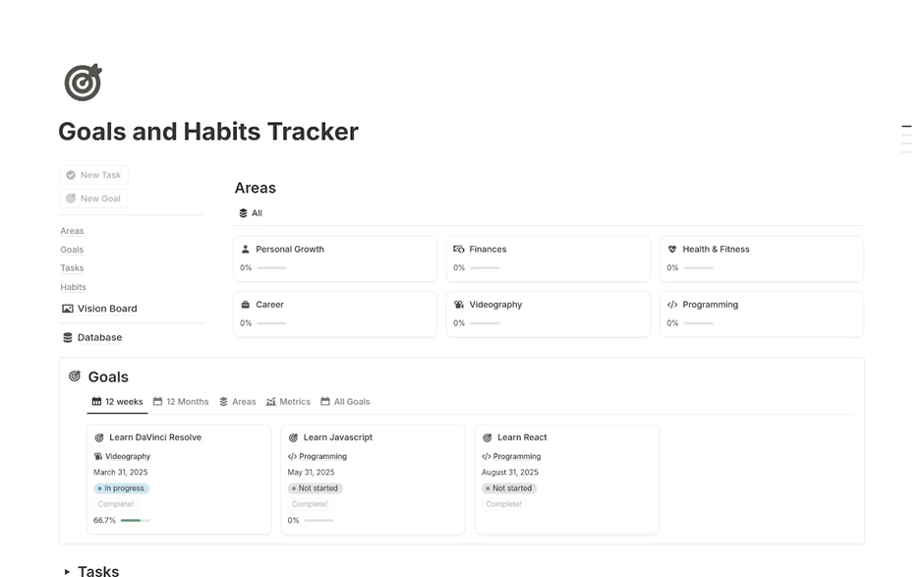The width and height of the screenshot is (924, 577).
Task: Open the In progress status dropdown
Action: (x=122, y=489)
